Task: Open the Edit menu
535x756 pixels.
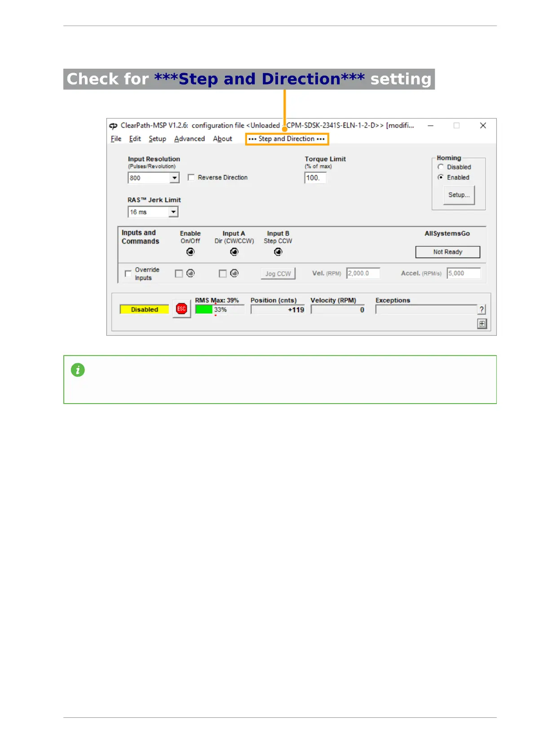Action: (135, 139)
